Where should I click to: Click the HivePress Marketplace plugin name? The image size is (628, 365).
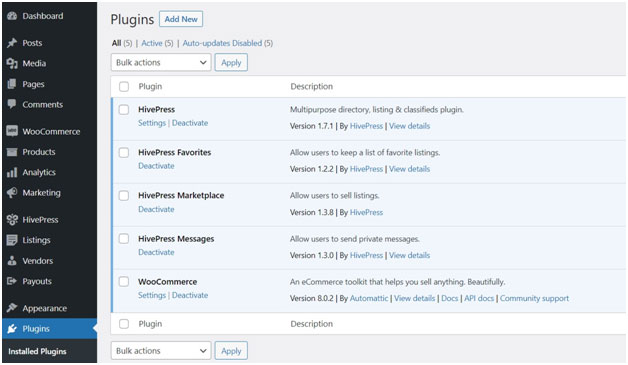[181, 196]
